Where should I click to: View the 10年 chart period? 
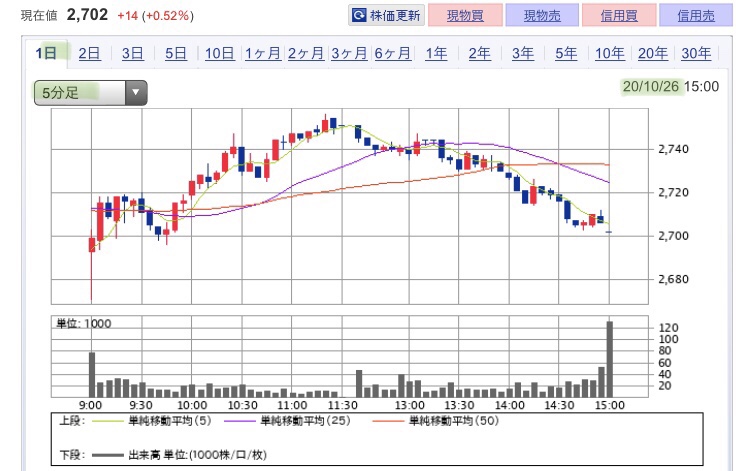(609, 53)
